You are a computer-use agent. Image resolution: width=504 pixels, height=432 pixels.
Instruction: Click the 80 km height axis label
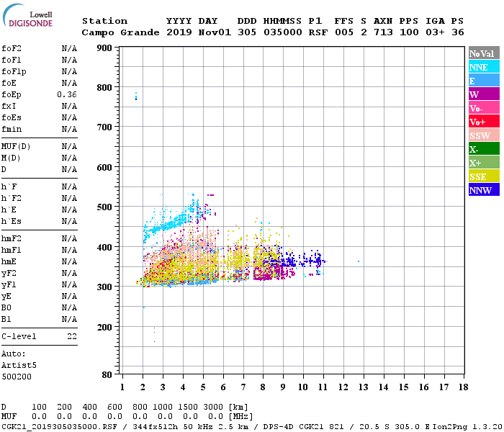pyautogui.click(x=107, y=375)
